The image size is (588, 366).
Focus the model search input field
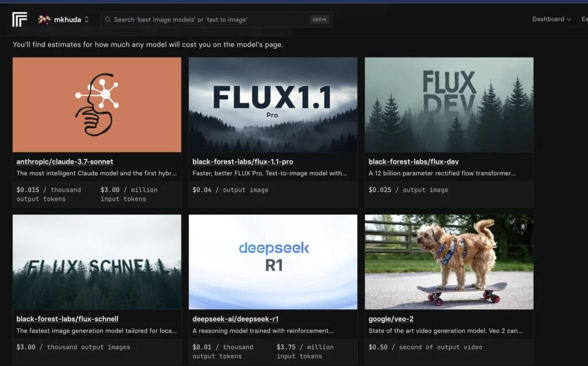coord(207,20)
